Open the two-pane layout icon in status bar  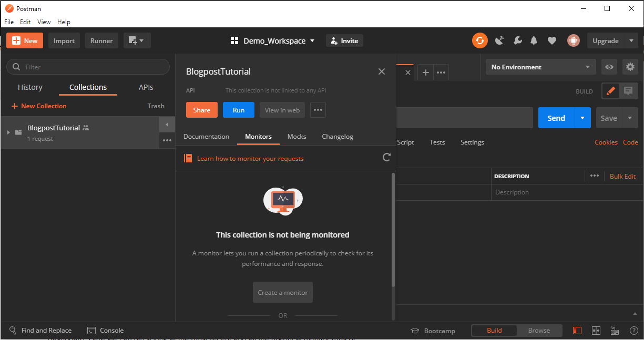(596, 331)
